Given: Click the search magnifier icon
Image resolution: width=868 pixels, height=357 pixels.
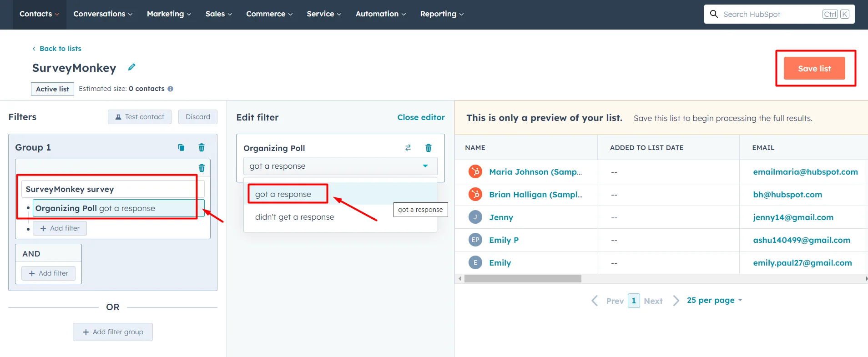Looking at the screenshot, I should tap(714, 14).
